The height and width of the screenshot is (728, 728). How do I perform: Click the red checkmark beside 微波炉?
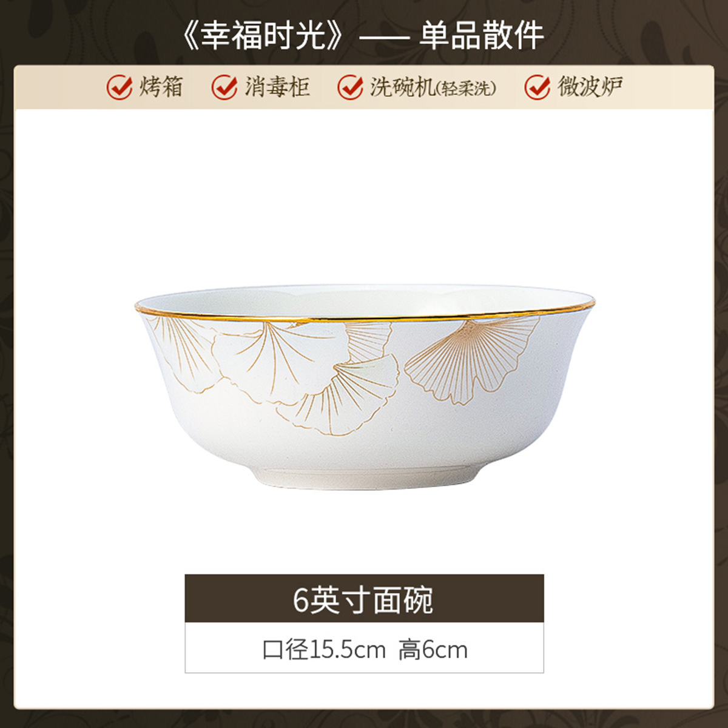click(537, 87)
